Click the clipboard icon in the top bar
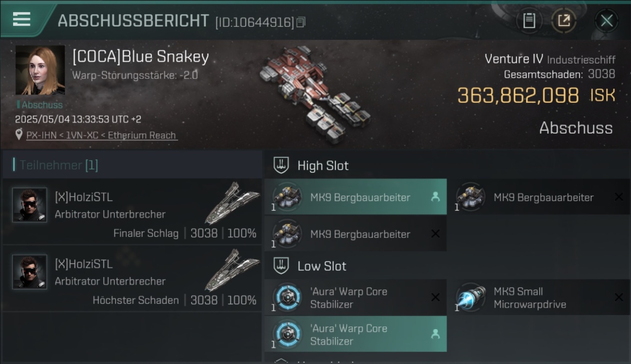Screen dimensions: 631x364 pyautogui.click(x=529, y=21)
